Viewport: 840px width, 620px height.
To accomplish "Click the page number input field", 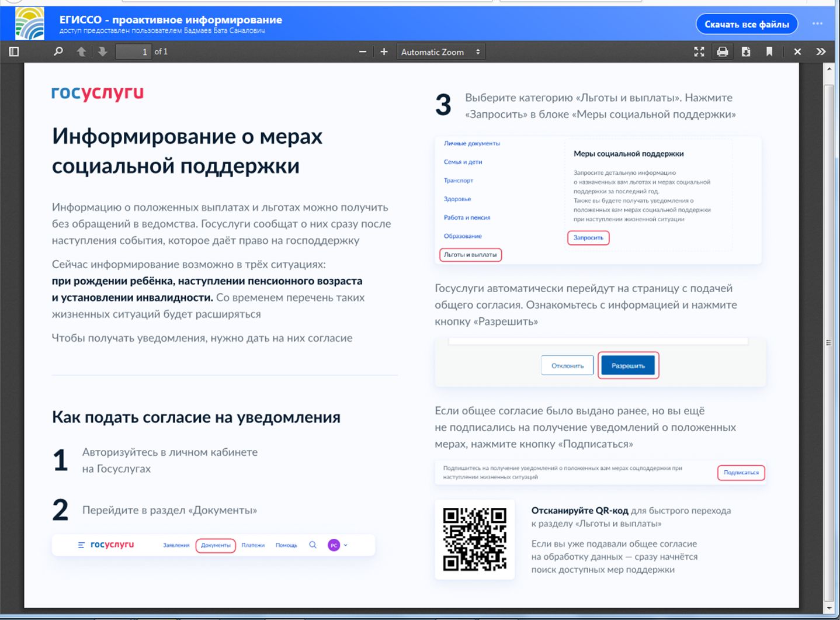I will click(x=133, y=52).
